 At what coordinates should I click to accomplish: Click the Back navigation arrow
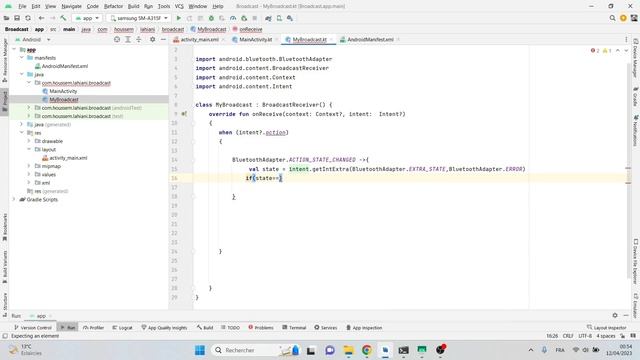coord(41,18)
